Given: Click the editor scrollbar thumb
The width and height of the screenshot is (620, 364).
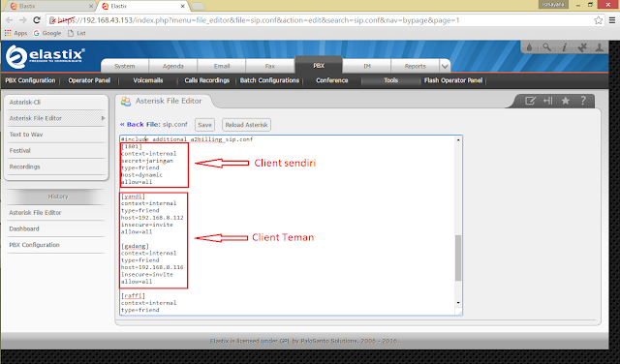Looking at the screenshot, I should (458, 258).
